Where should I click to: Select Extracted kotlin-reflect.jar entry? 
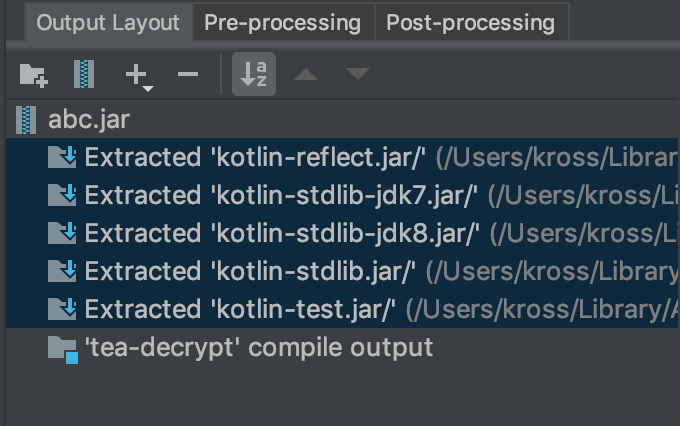pyautogui.click(x=256, y=157)
